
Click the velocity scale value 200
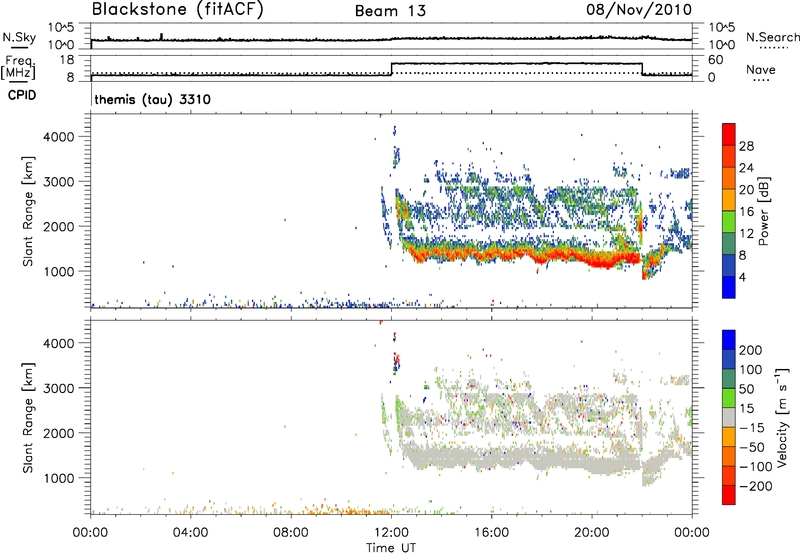(751, 350)
